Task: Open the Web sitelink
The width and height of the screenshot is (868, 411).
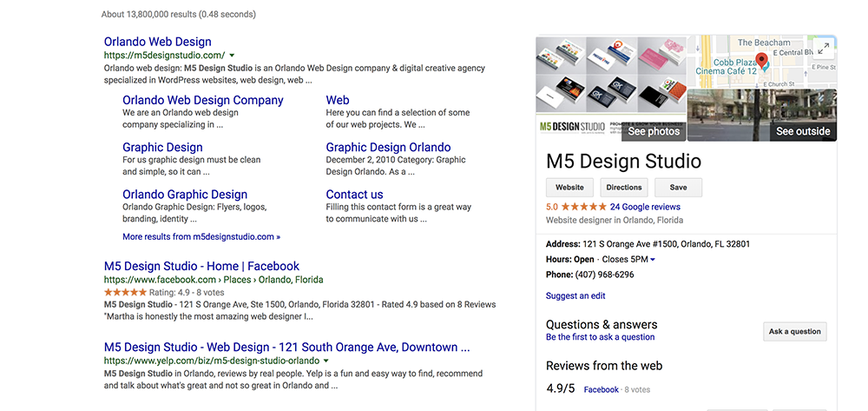Action: 338,100
